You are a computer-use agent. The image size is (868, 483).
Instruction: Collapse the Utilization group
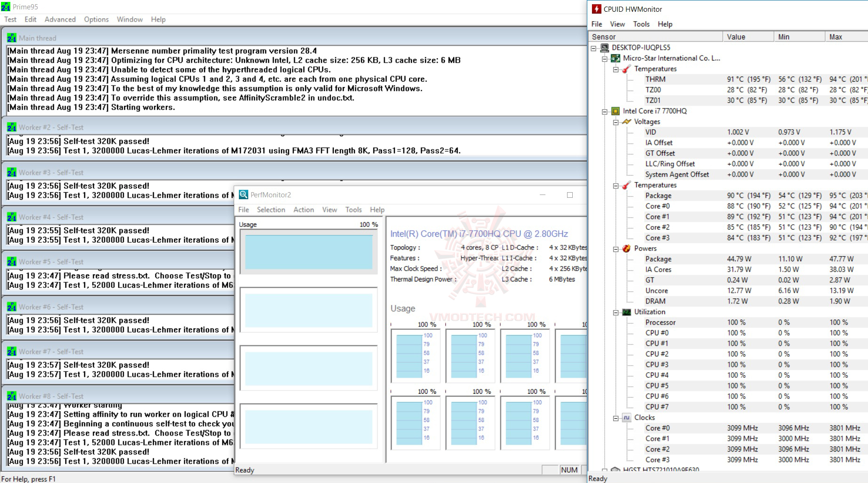(615, 312)
